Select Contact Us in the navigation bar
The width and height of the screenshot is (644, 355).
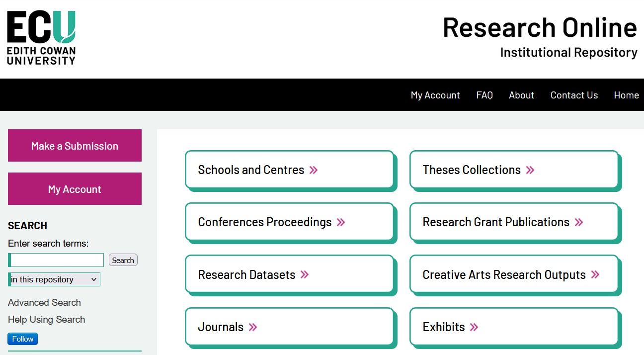pyautogui.click(x=574, y=95)
